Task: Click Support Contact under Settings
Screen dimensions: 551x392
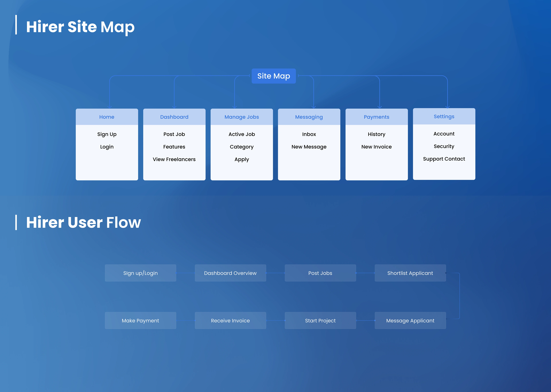Action: [444, 159]
